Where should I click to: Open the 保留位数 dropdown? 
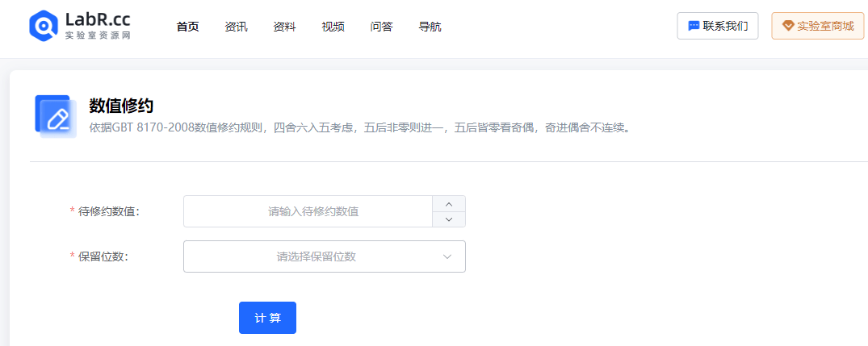(x=325, y=256)
